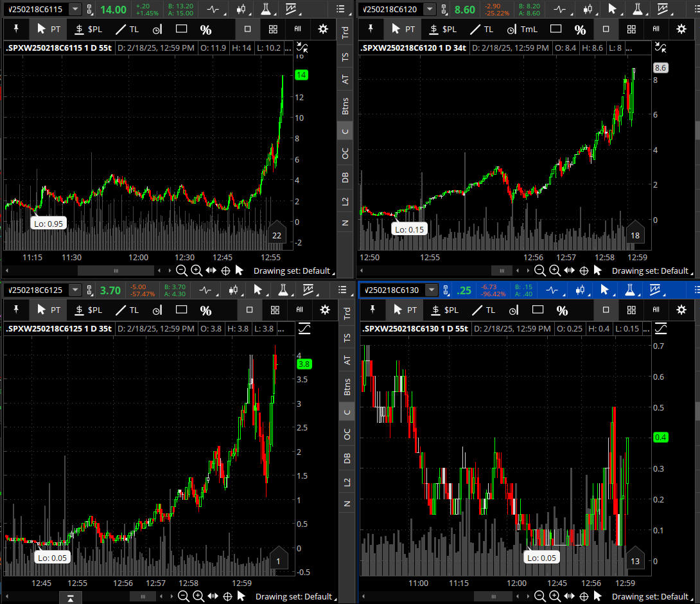Zoom out on the C6115 chart
700x604 pixels.
tap(181, 271)
